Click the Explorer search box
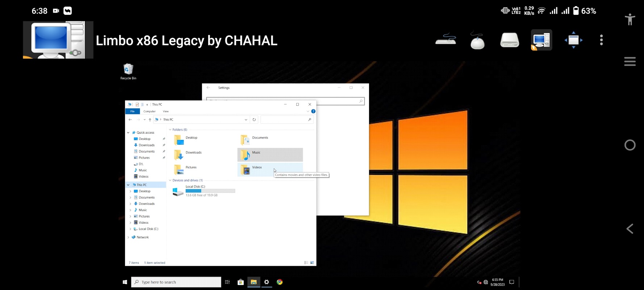 pos(287,120)
